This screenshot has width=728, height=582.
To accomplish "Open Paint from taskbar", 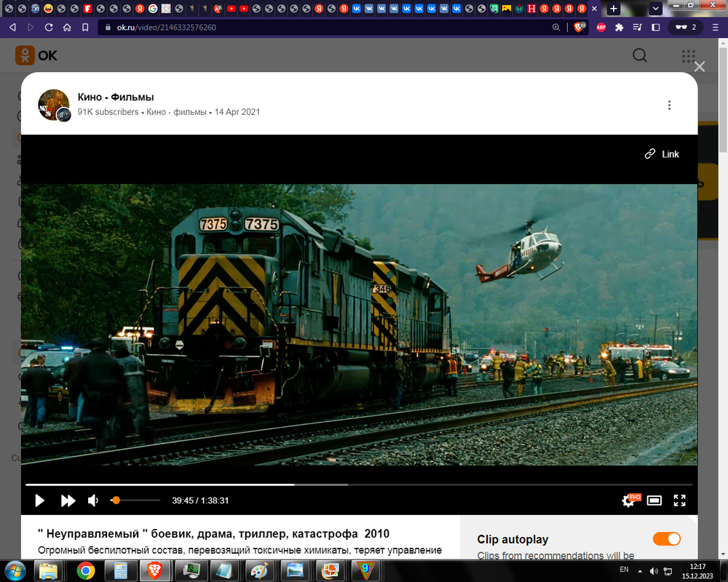I will coord(259,570).
